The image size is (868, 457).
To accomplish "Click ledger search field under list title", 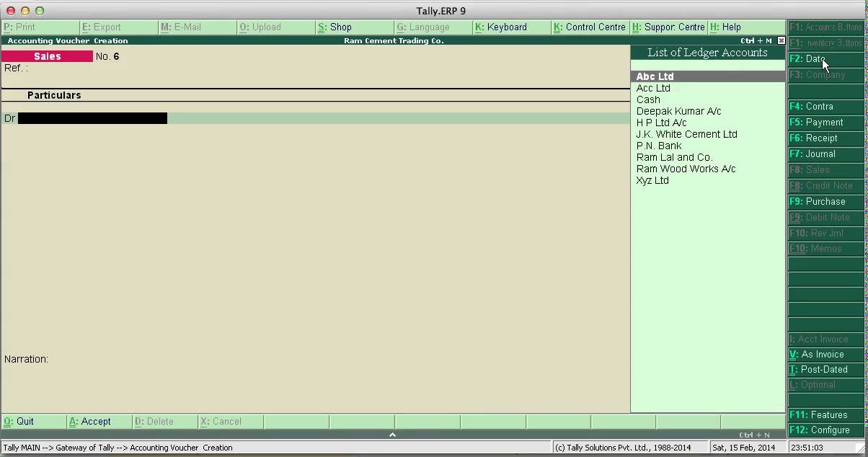I will (x=707, y=65).
